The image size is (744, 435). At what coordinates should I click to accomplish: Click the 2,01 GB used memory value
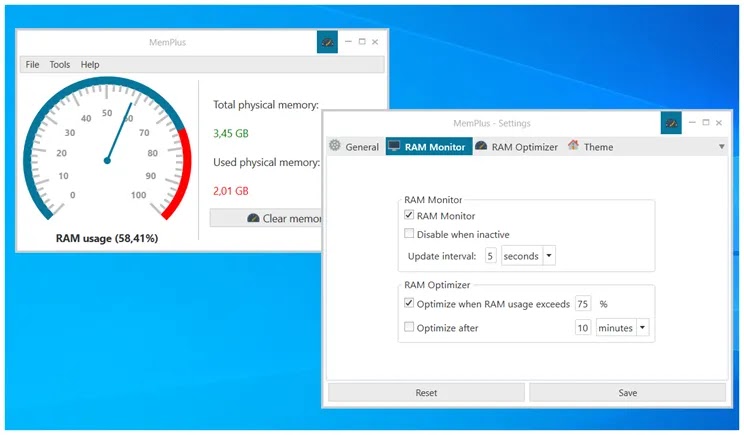point(231,191)
